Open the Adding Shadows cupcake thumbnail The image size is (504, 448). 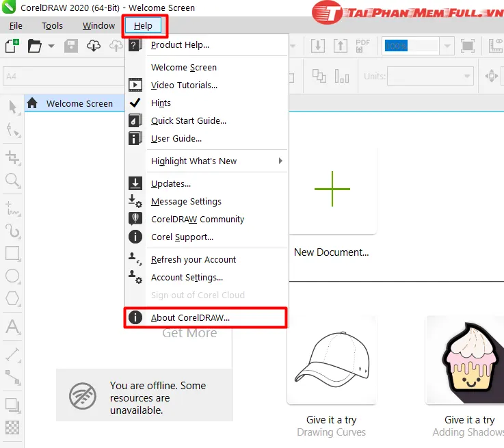point(465,360)
